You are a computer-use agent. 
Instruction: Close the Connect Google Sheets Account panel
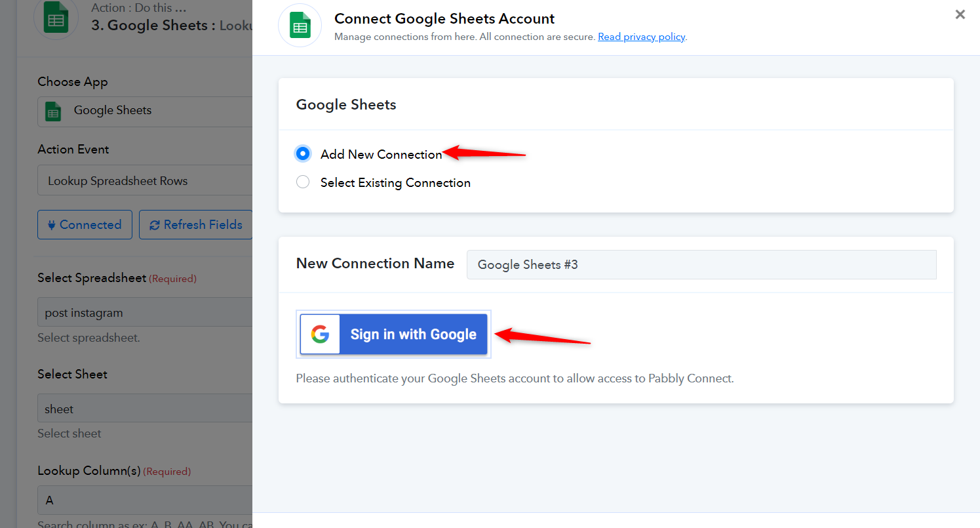pos(960,14)
